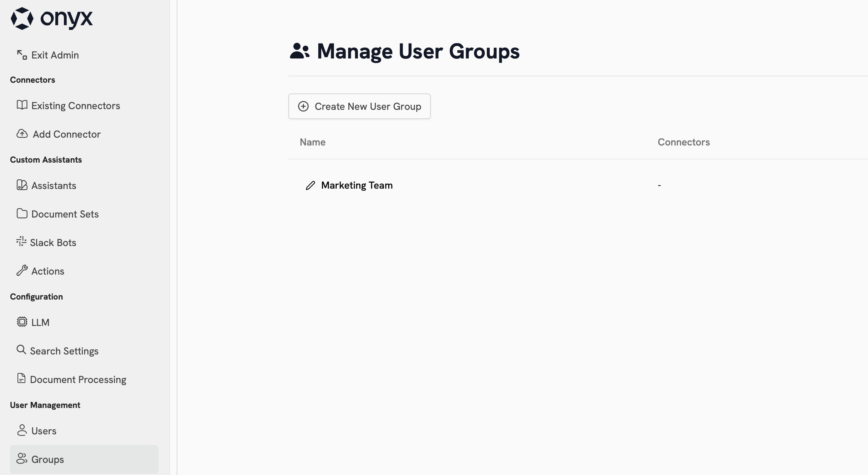Click the Slack Bots icon
868x475 pixels.
point(22,242)
